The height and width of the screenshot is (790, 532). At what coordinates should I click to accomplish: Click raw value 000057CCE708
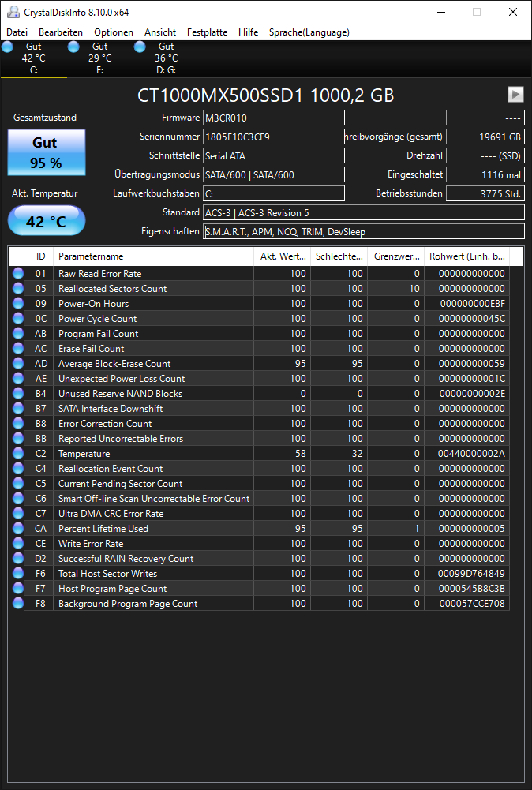tap(471, 603)
